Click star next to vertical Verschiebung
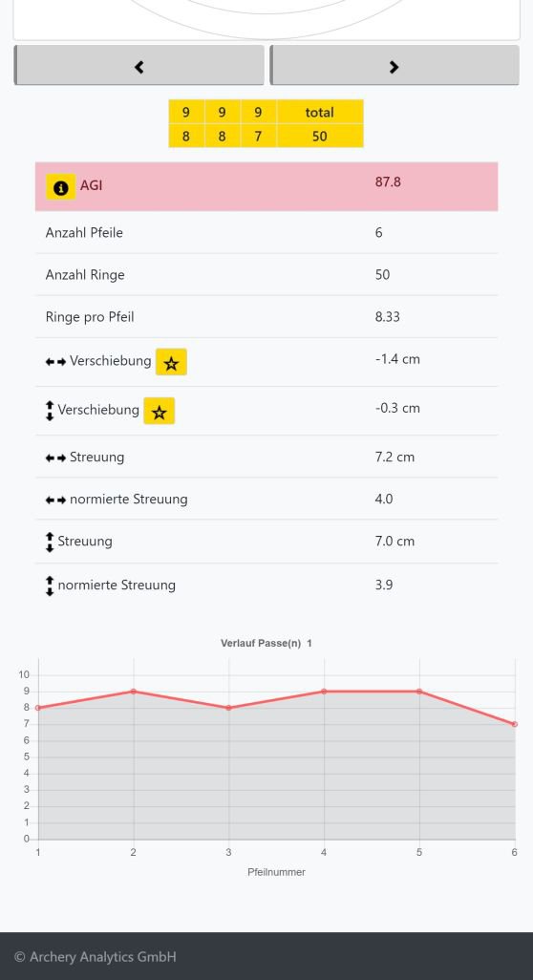The width and height of the screenshot is (533, 980). [x=160, y=411]
